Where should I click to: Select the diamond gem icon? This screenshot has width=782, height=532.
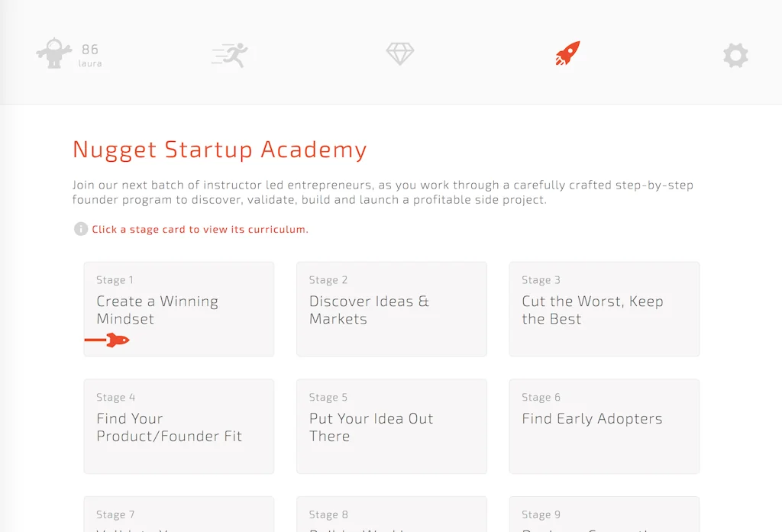tap(400, 53)
